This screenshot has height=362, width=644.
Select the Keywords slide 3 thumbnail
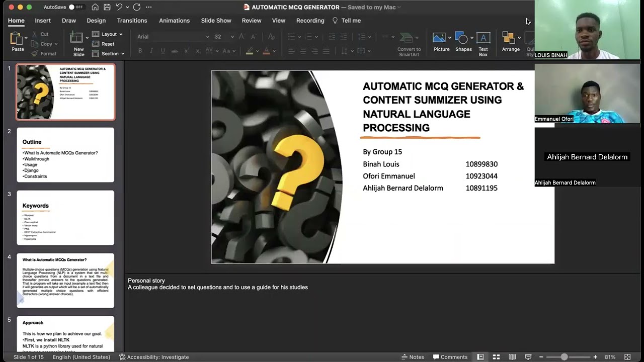pyautogui.click(x=65, y=218)
